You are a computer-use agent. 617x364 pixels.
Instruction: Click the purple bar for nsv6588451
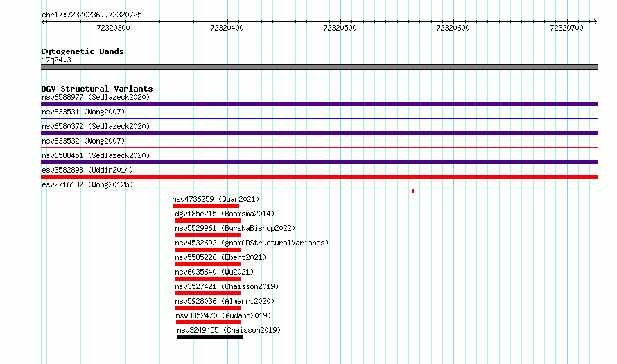tap(319, 162)
